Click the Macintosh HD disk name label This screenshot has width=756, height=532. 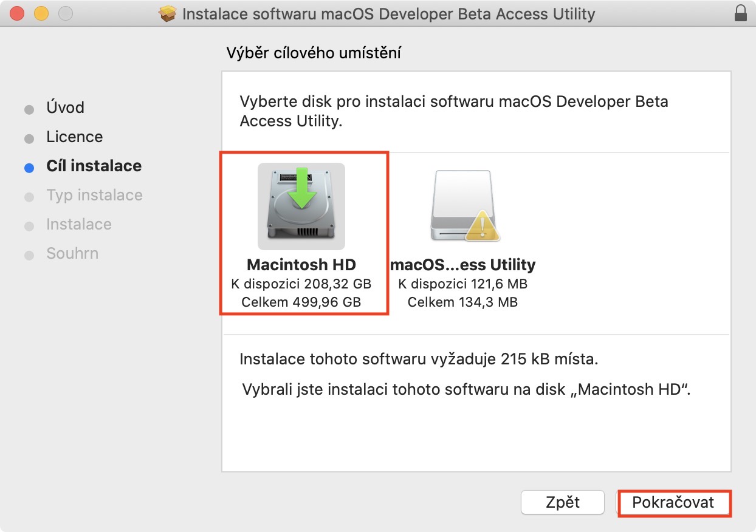[301, 265]
